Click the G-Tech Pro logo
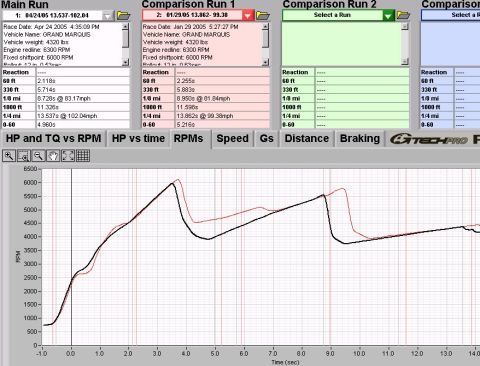The height and width of the screenshot is (366, 480). (x=429, y=139)
